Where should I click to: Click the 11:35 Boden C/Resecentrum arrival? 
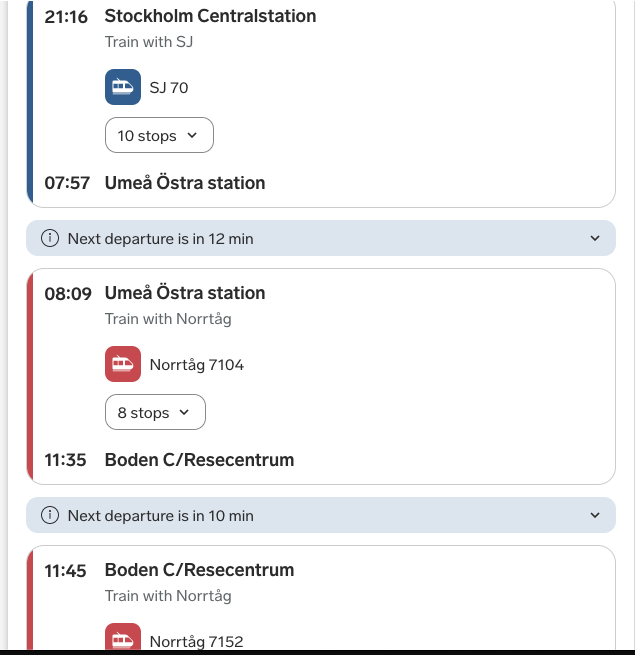click(x=169, y=460)
